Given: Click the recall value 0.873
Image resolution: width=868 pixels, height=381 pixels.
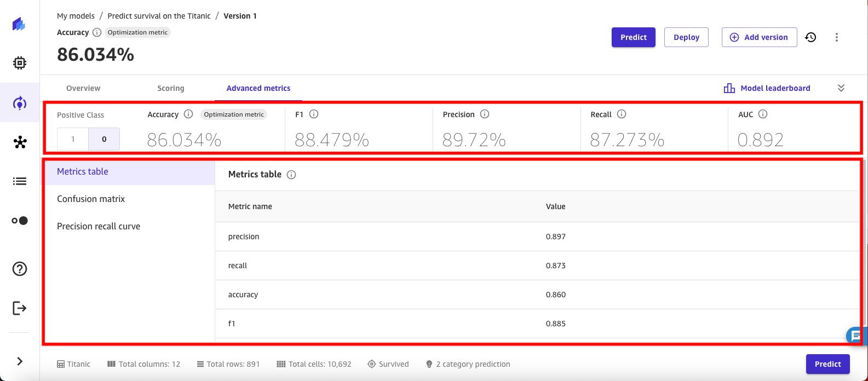Looking at the screenshot, I should click(x=556, y=265).
